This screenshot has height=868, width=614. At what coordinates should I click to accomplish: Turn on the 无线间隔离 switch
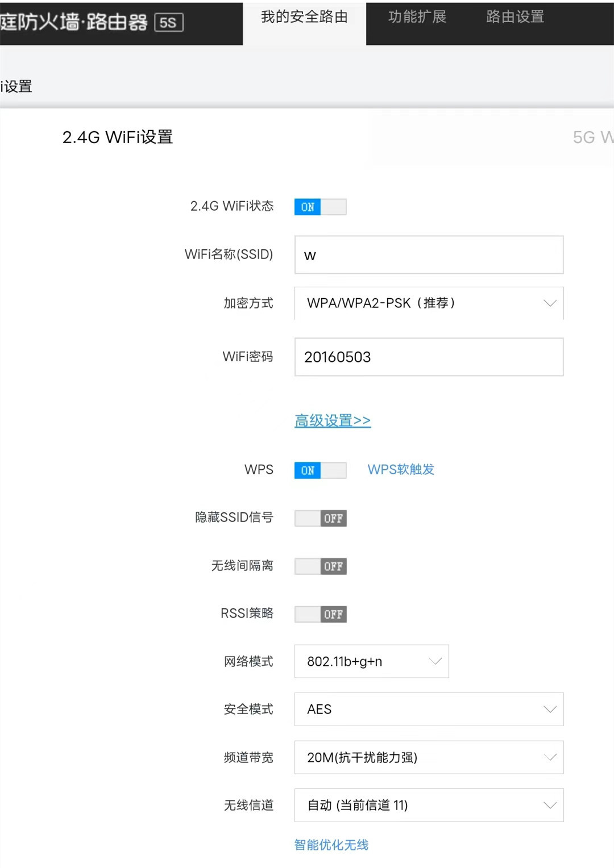[x=320, y=566]
